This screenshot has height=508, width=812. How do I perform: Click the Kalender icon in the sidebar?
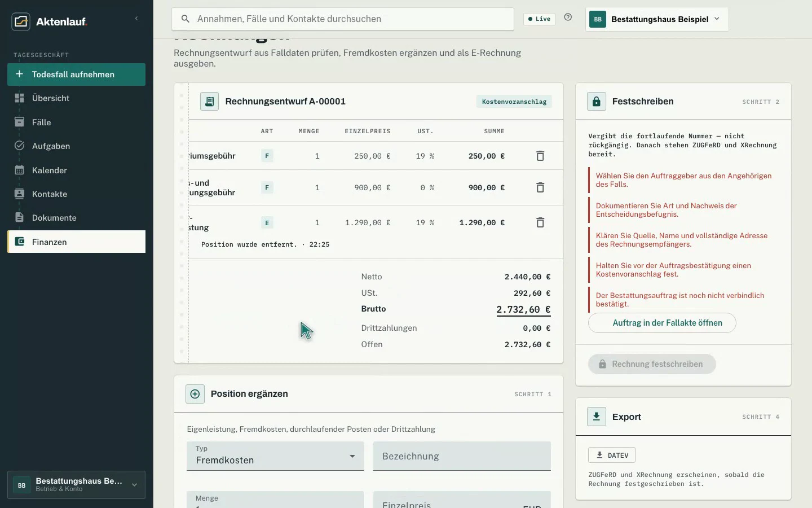click(x=19, y=170)
